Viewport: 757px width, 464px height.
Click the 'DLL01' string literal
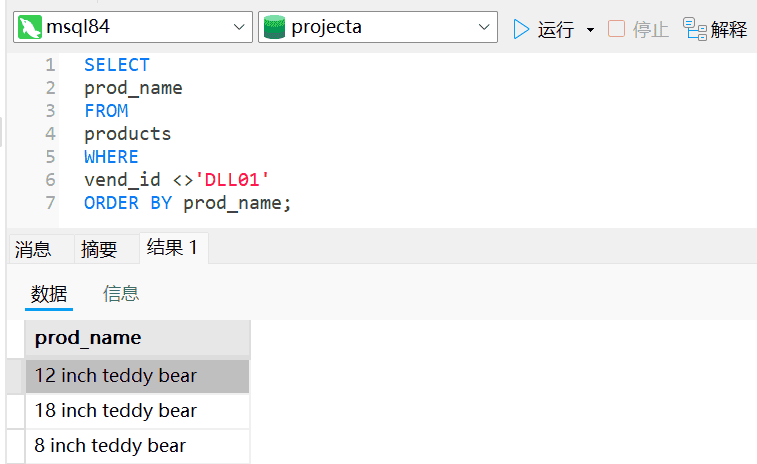pyautogui.click(x=232, y=180)
